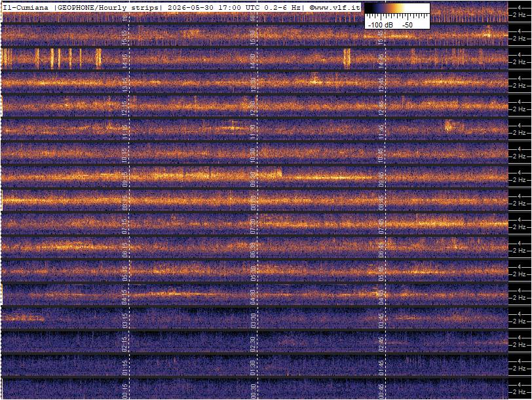The image size is (532, 400).
Task: Click the 04:30 time marker
Action: (253, 297)
